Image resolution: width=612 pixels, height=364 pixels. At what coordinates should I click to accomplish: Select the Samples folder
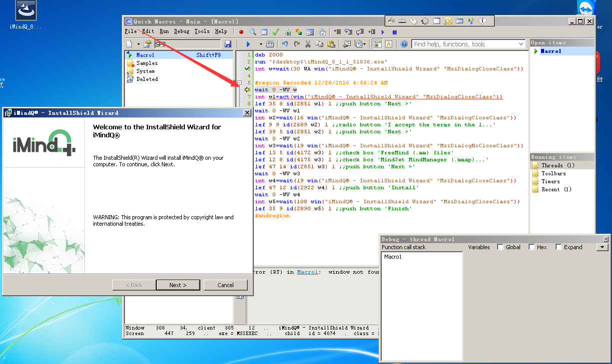pyautogui.click(x=147, y=63)
